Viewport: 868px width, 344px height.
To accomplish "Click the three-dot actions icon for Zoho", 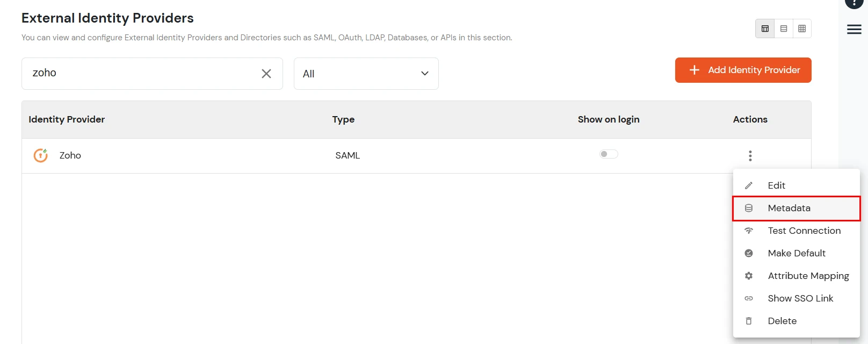I will 750,156.
